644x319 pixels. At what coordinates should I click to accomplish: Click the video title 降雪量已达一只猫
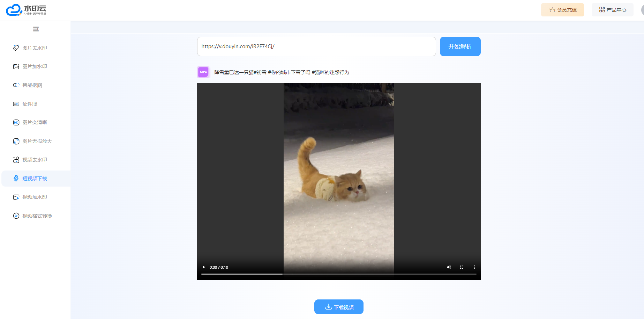coord(282,72)
